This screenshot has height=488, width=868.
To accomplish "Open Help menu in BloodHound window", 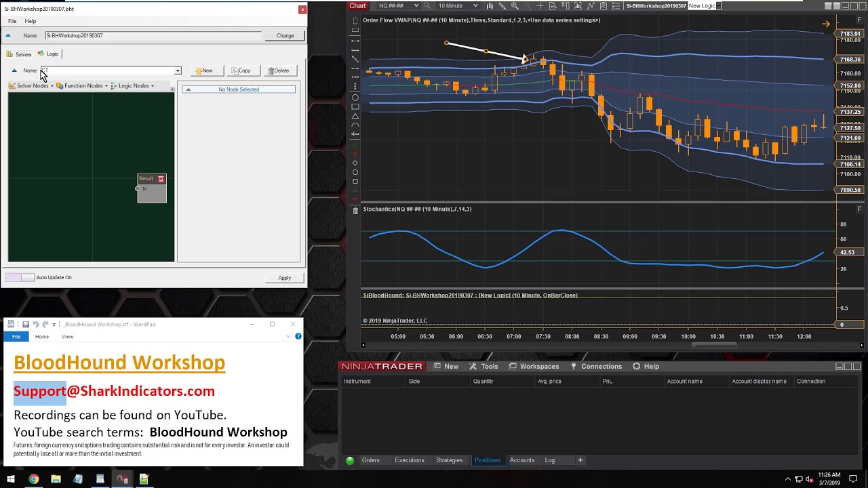I will click(x=31, y=21).
